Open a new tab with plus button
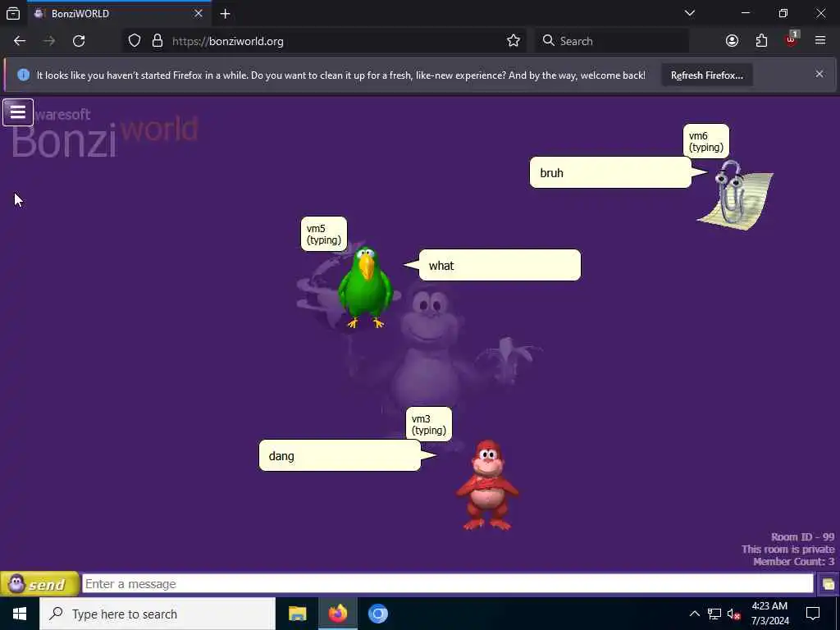The height and width of the screenshot is (630, 840). (225, 13)
